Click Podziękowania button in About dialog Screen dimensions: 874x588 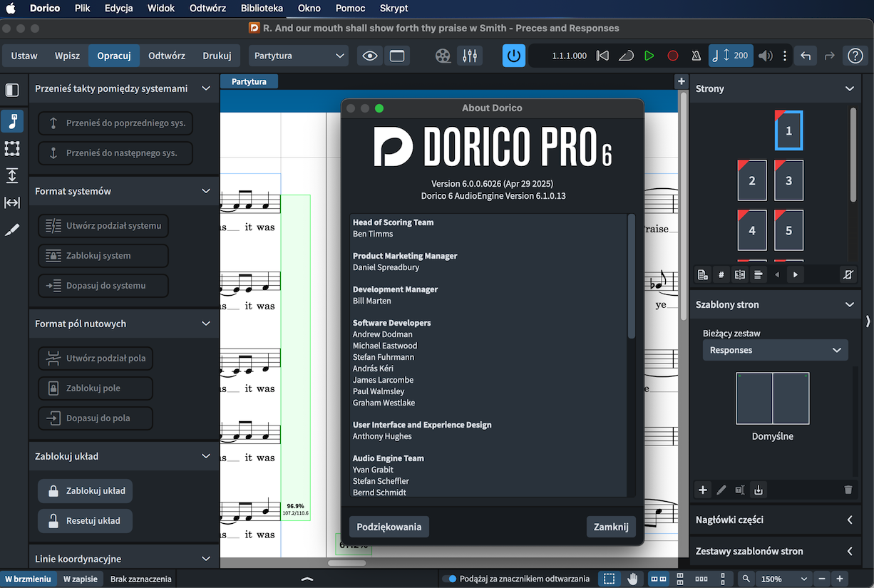click(x=389, y=527)
